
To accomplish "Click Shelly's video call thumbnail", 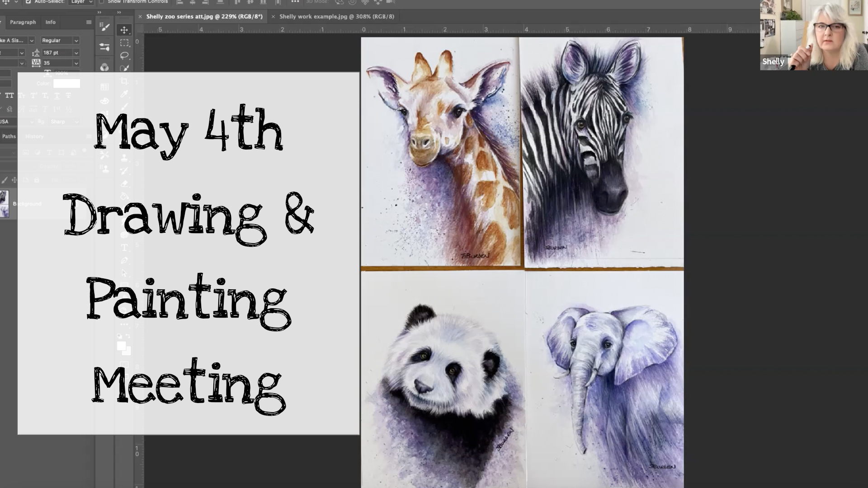I will pyautogui.click(x=814, y=35).
